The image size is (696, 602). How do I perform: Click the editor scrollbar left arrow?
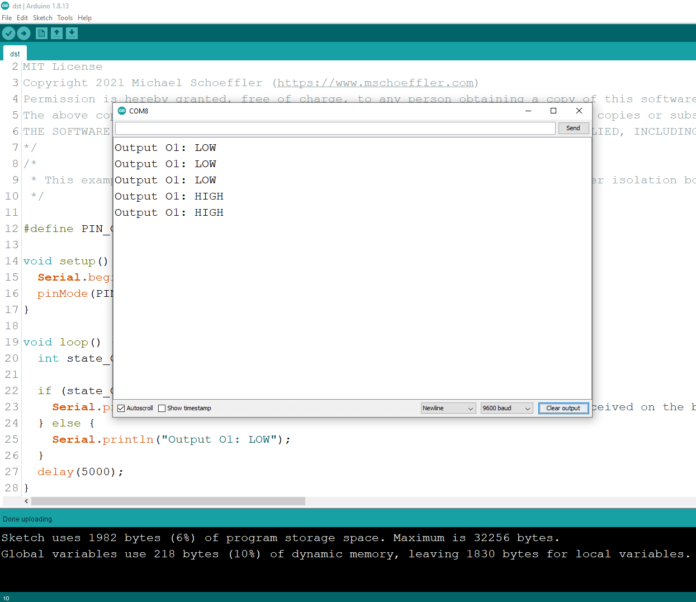(x=27, y=501)
